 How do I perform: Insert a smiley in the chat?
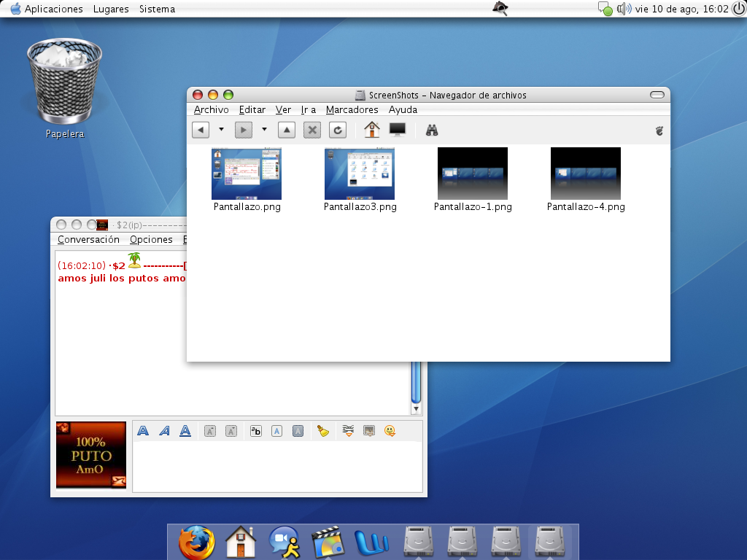(390, 431)
